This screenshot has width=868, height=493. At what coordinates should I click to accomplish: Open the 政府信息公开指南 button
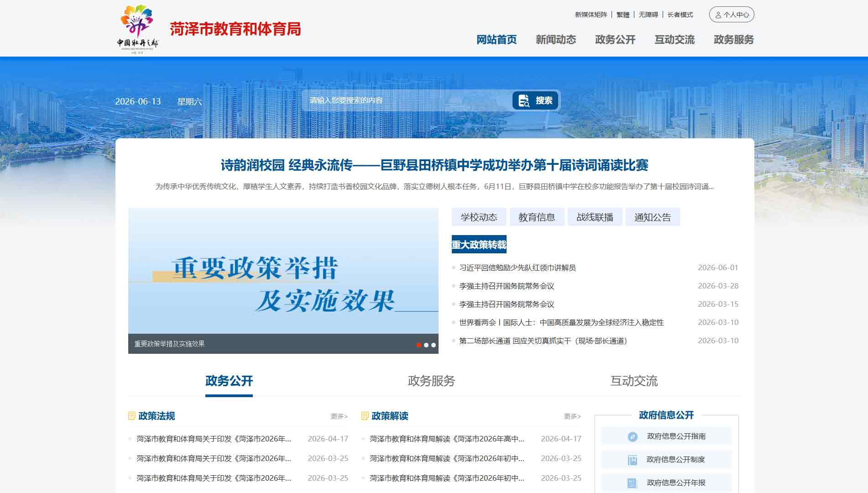pos(666,436)
